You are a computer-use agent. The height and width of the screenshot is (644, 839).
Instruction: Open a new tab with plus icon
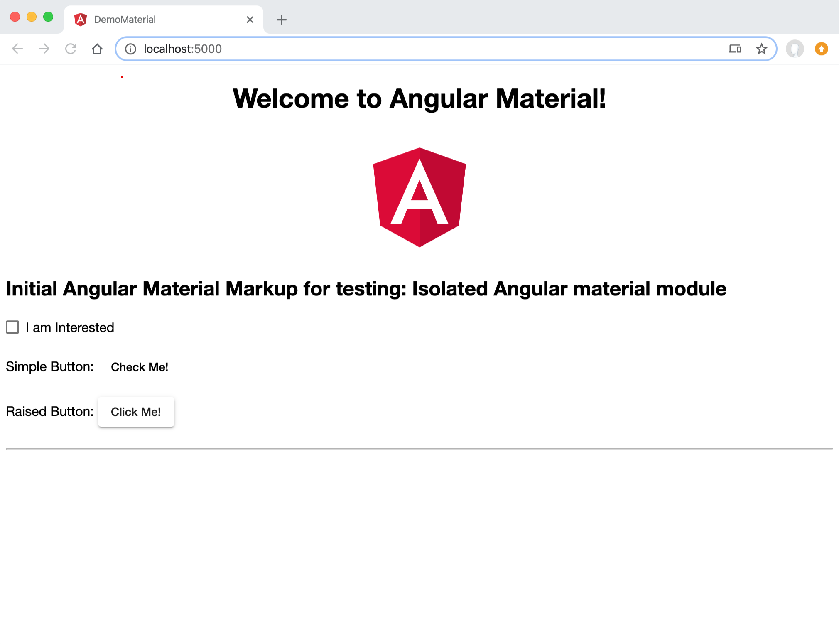coord(282,20)
